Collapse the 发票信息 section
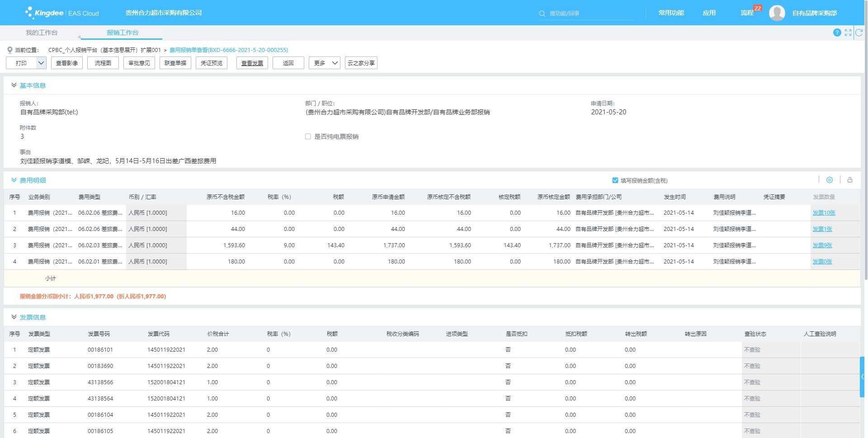 tap(14, 317)
